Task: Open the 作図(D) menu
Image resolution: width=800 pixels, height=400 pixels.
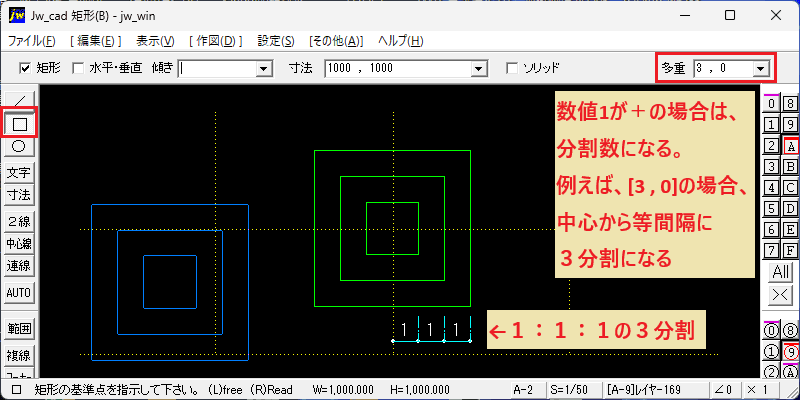Action: 215,41
